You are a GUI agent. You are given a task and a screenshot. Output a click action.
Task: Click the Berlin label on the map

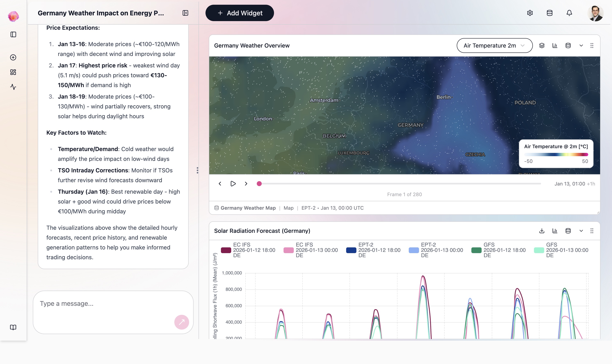coord(443,97)
